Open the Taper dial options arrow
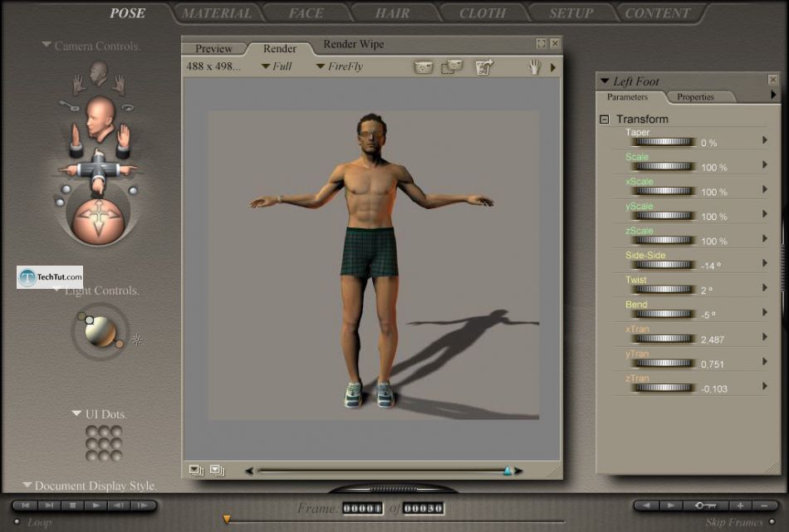 click(x=764, y=139)
